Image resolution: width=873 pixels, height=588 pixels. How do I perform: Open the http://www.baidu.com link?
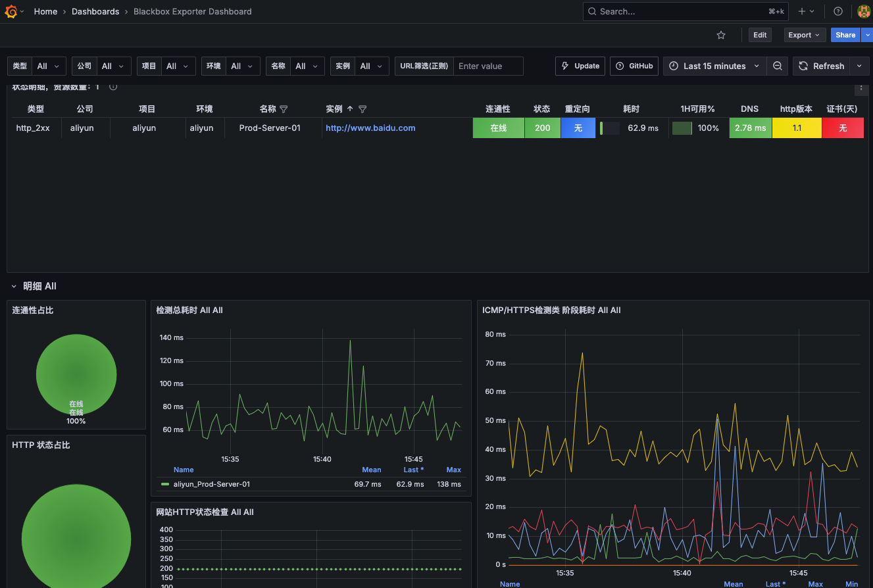[x=370, y=128]
